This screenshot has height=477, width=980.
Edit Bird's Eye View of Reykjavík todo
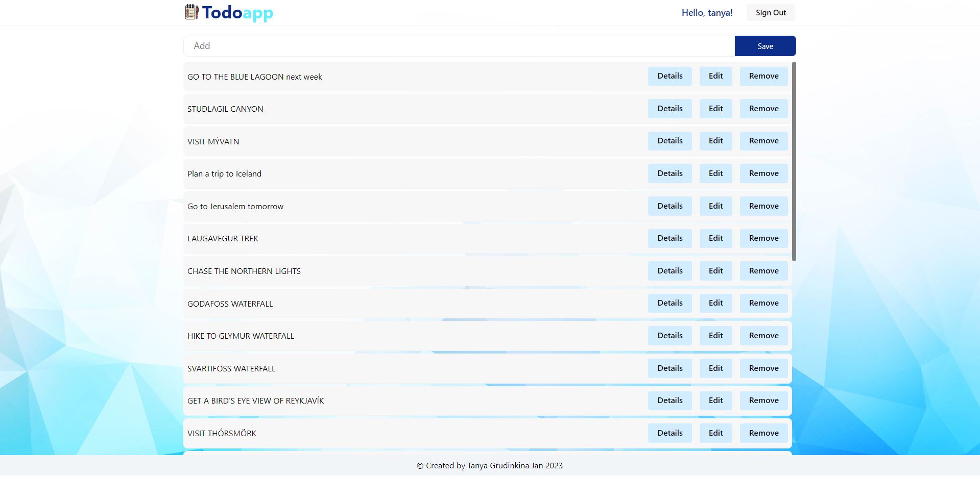coord(715,400)
